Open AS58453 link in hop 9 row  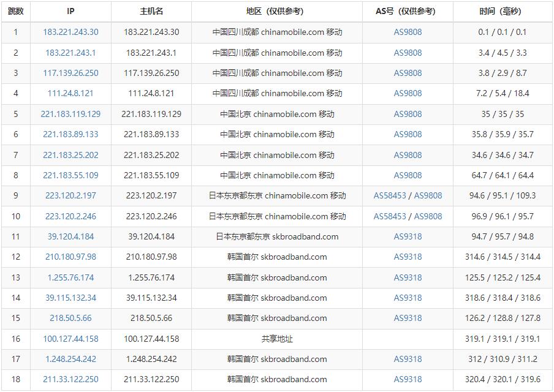(390, 195)
